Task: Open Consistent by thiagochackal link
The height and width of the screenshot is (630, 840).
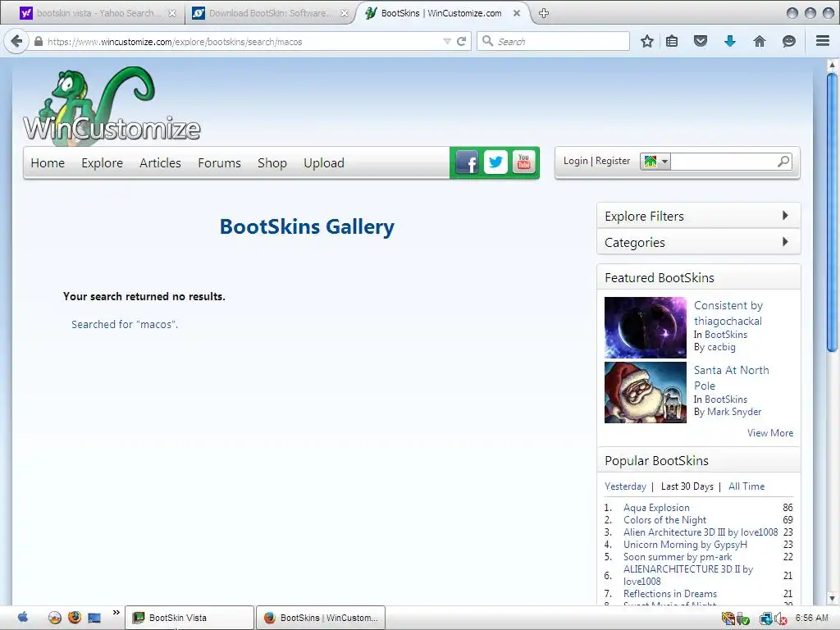Action: 728,313
